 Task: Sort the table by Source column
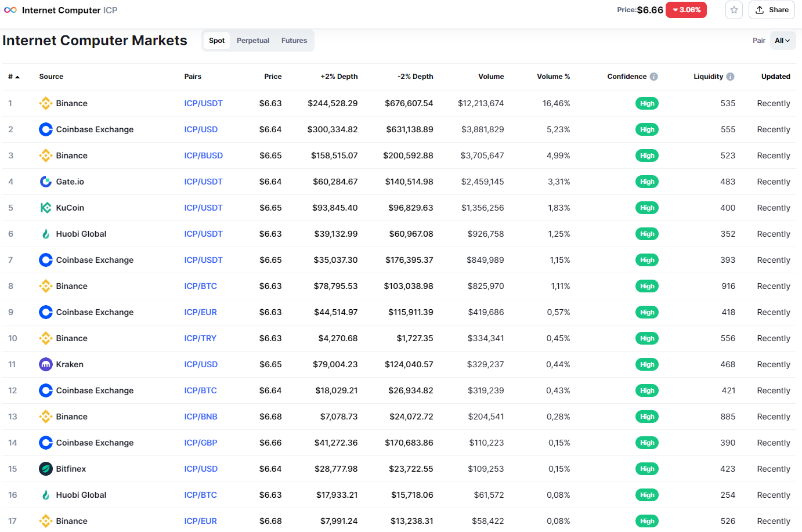click(51, 77)
